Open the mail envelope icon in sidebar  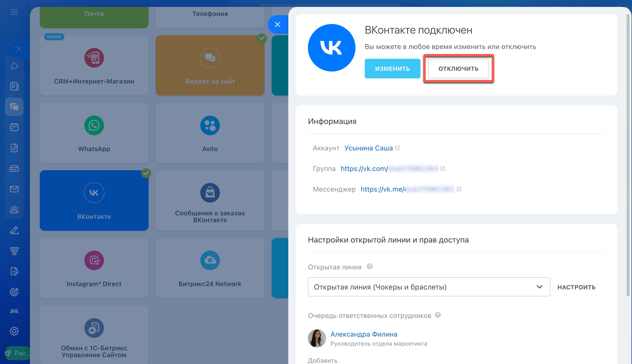tap(14, 189)
